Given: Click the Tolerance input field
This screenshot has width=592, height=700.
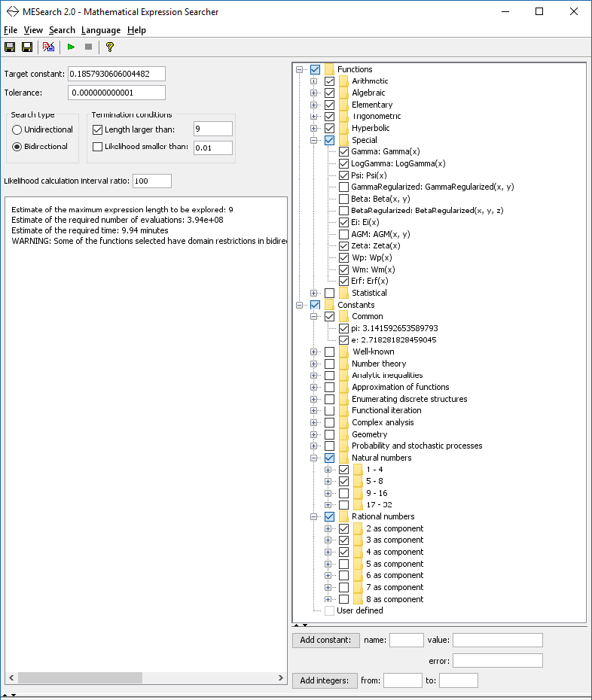Looking at the screenshot, I should [117, 93].
